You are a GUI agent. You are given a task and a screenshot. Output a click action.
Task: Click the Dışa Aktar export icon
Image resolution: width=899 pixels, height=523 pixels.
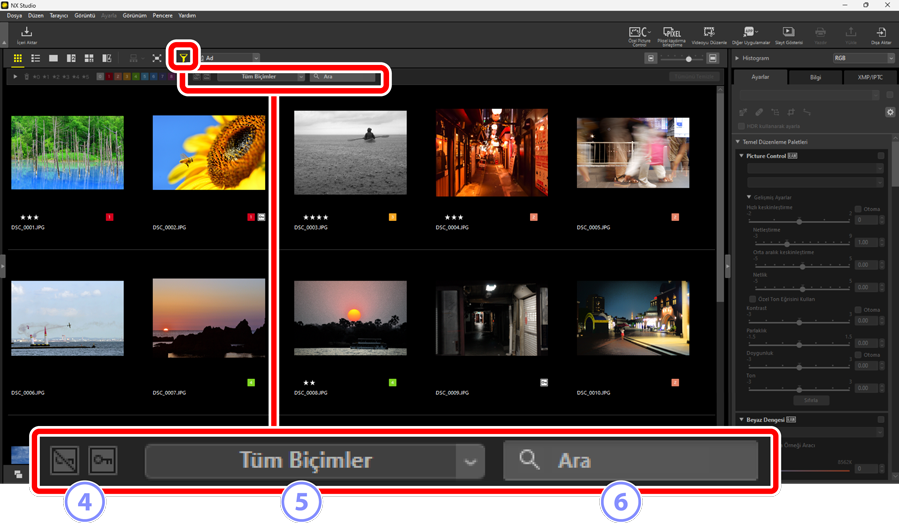point(881,35)
